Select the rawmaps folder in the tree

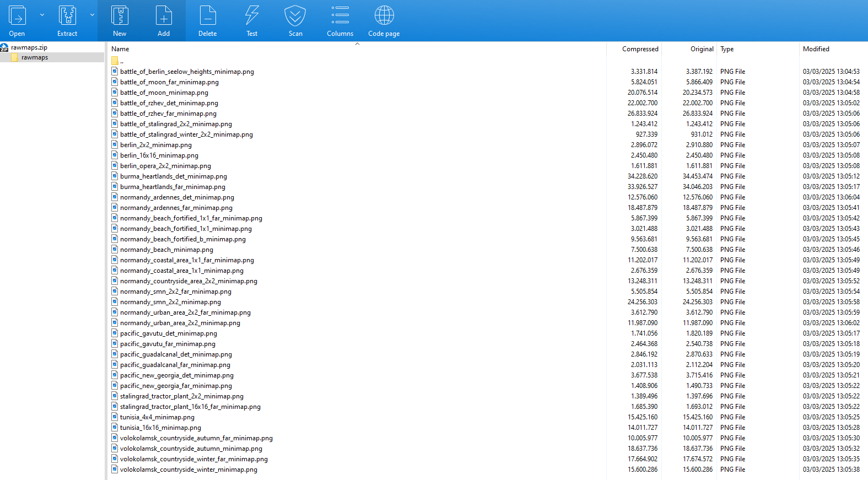[x=35, y=57]
